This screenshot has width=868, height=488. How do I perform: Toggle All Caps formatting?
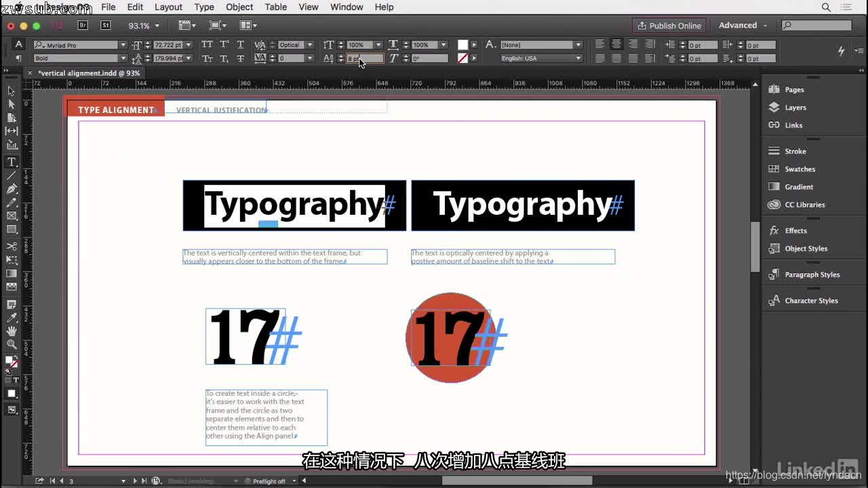206,44
